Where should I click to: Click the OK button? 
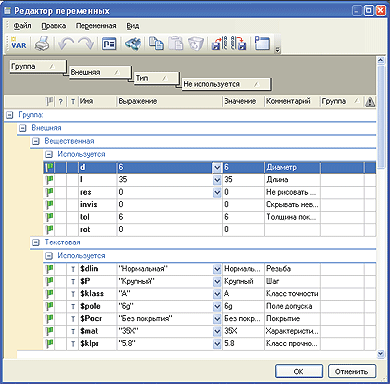coord(299,371)
